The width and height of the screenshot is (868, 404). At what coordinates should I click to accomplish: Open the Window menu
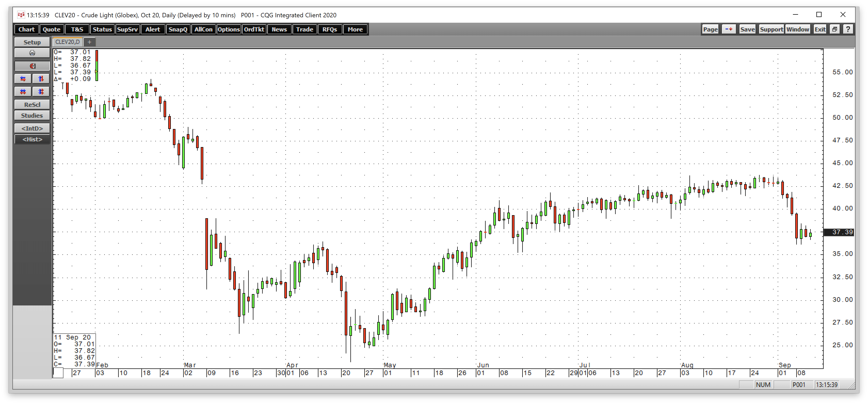[798, 29]
